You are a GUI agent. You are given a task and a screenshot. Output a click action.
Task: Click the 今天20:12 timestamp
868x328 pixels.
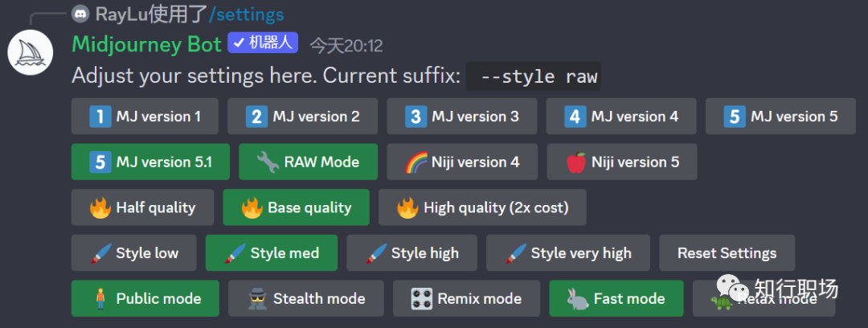[346, 46]
